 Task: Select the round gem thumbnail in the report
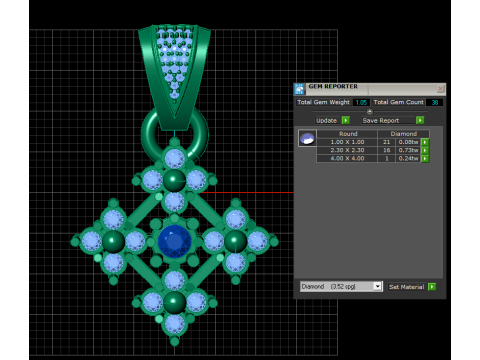click(307, 138)
